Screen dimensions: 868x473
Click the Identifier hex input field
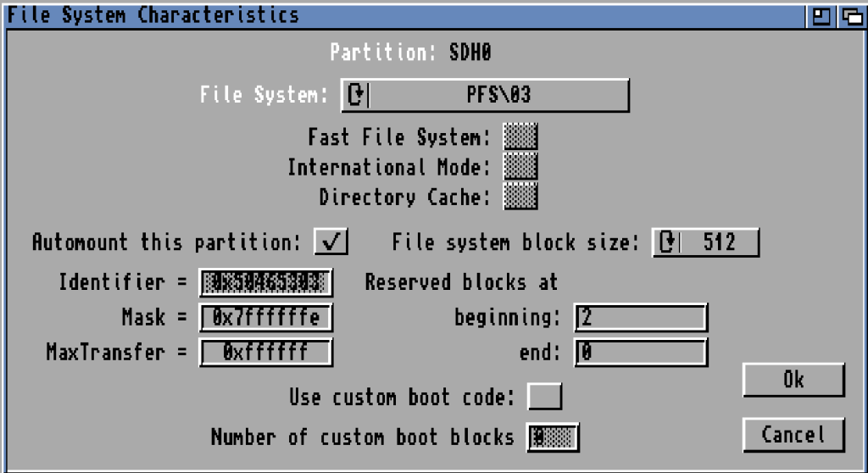265,283
